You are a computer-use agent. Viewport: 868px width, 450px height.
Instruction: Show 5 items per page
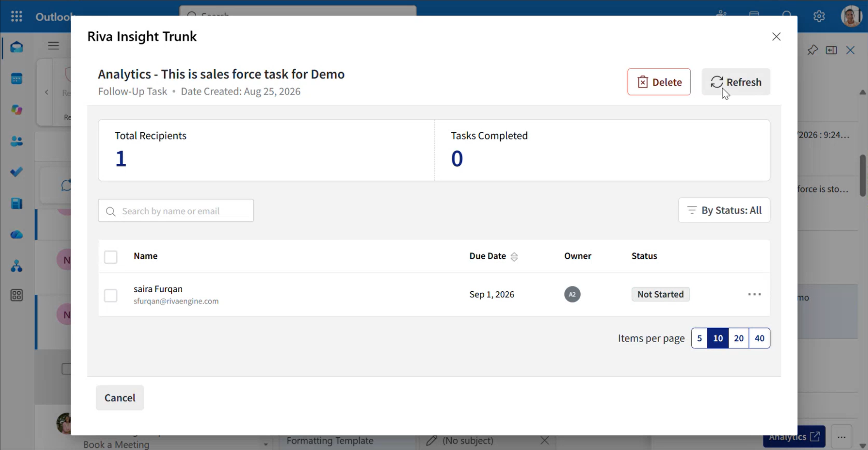pos(699,338)
